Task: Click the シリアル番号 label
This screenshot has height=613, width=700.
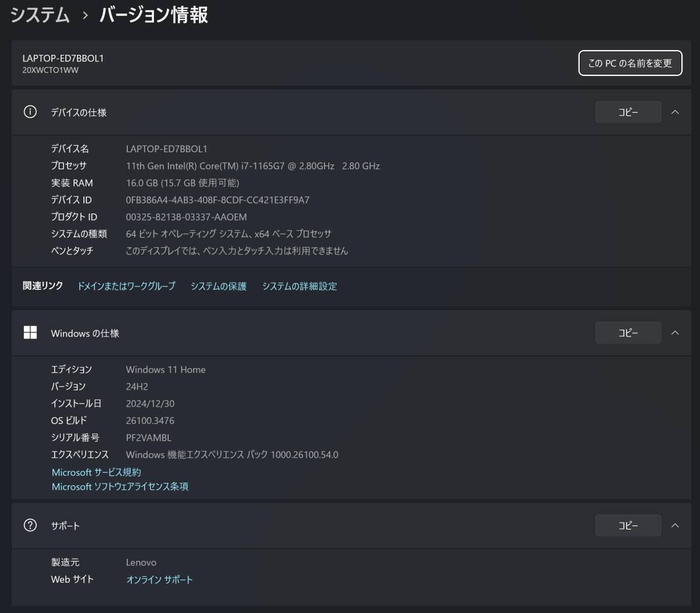Action: 75,437
